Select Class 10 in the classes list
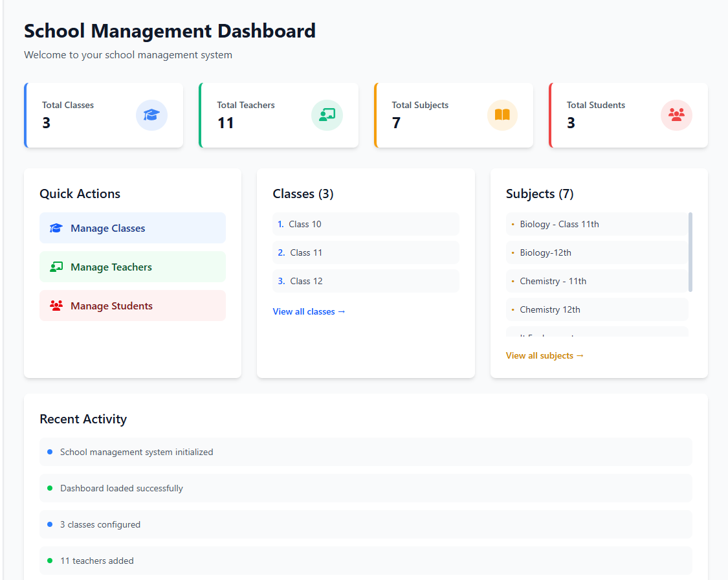Image resolution: width=728 pixels, height=580 pixels. pyautogui.click(x=366, y=224)
